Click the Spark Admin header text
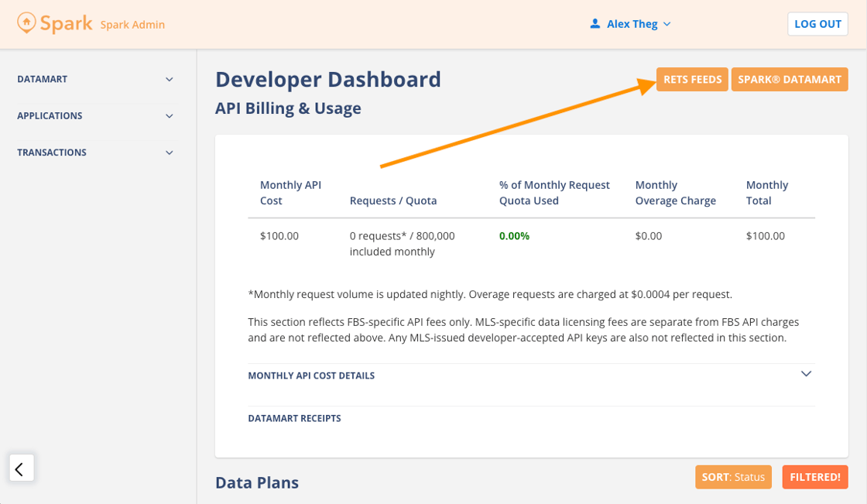Viewport: 867px width, 504px height. (132, 25)
